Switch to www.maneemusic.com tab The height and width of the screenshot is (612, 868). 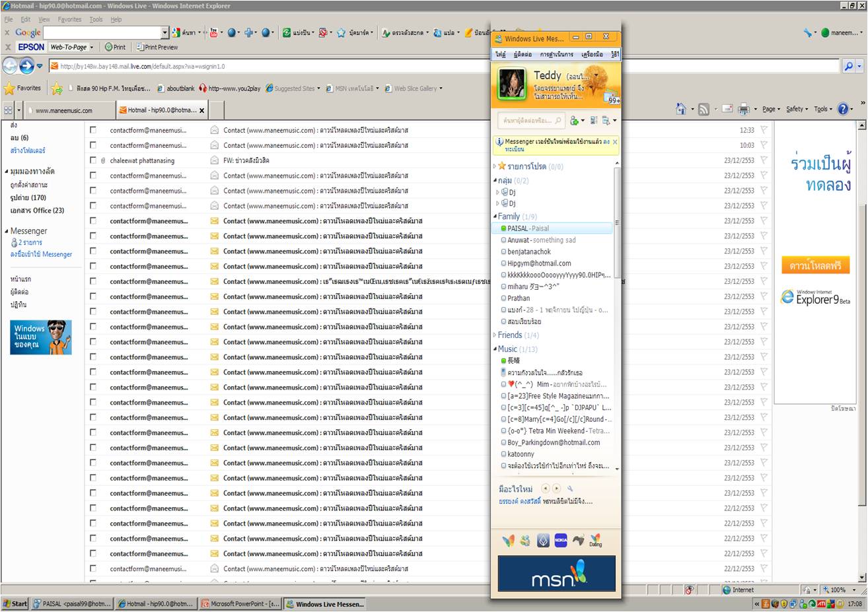click(68, 110)
